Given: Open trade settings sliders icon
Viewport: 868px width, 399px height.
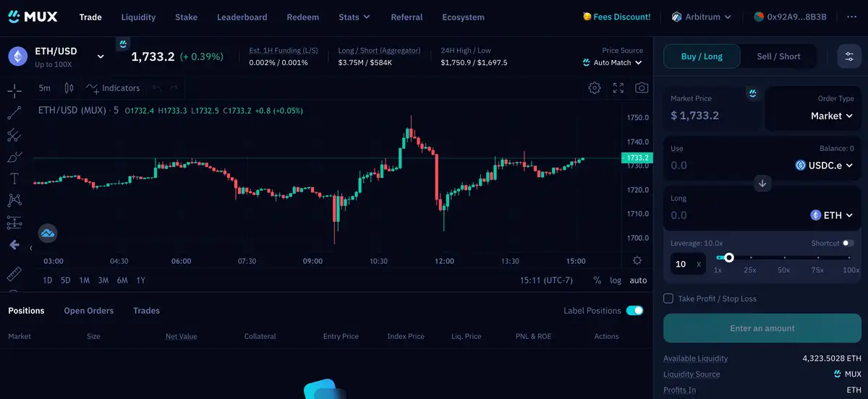Looking at the screenshot, I should click(x=849, y=56).
